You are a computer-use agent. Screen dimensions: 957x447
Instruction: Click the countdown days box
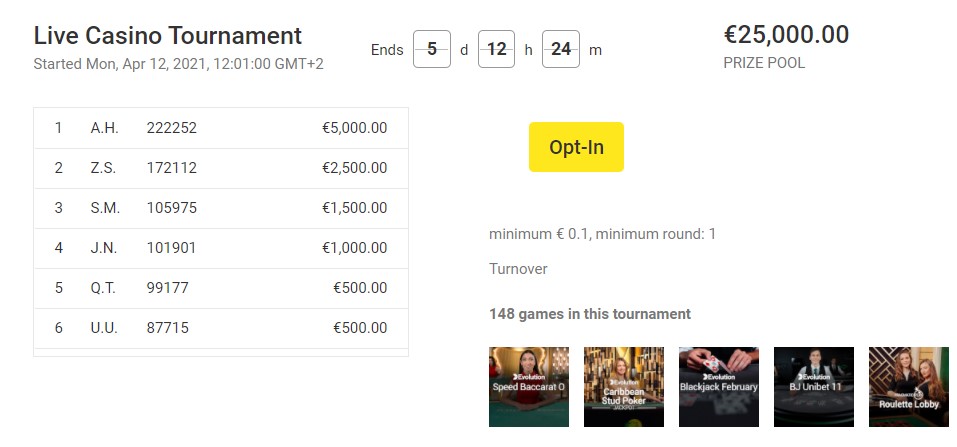[432, 49]
